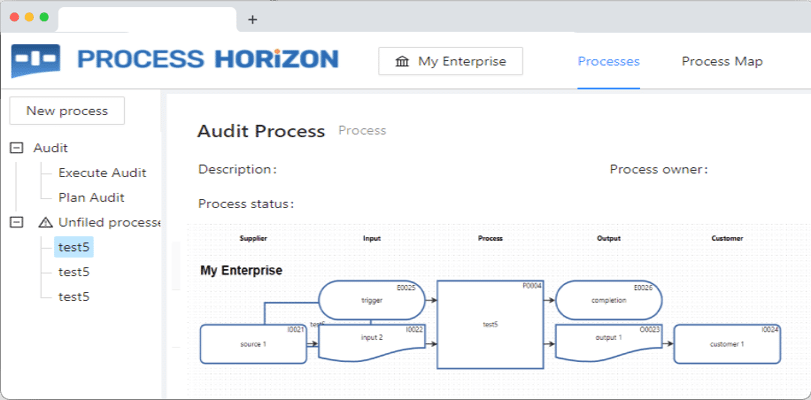Collapse the Unfiled processes tree node

16,222
